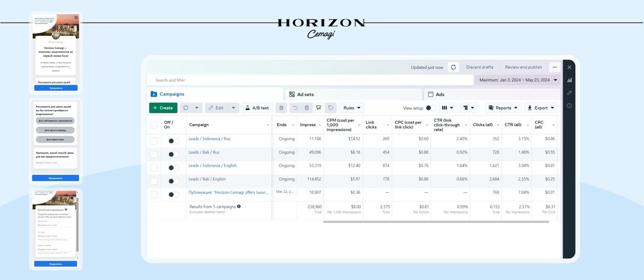644x280 pixels.
Task: Click the Search and filter field
Action: click(308, 80)
